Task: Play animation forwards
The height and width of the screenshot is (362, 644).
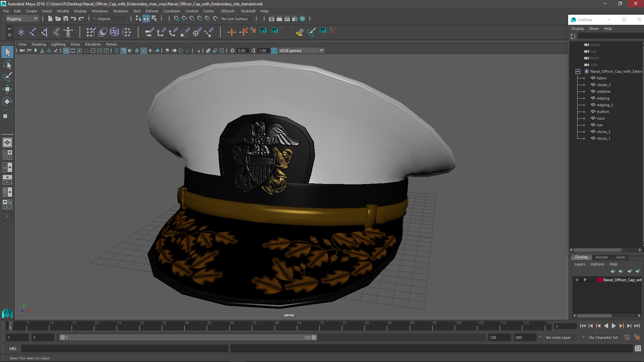Action: click(613, 326)
